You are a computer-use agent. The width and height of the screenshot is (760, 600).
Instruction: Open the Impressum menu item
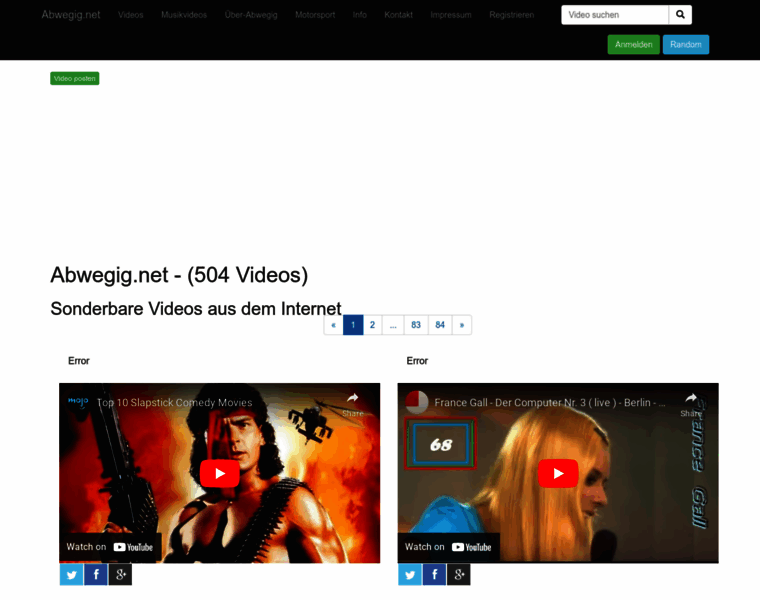pos(451,15)
